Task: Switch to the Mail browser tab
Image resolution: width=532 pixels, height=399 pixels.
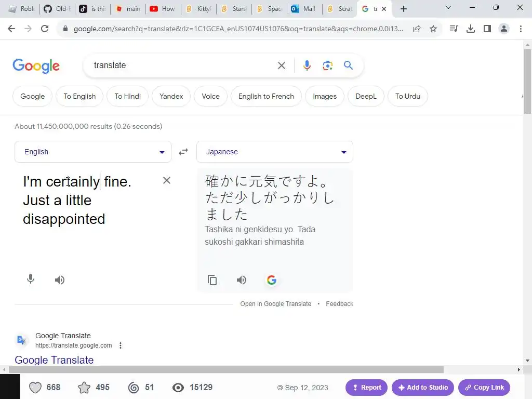Action: pos(304,9)
